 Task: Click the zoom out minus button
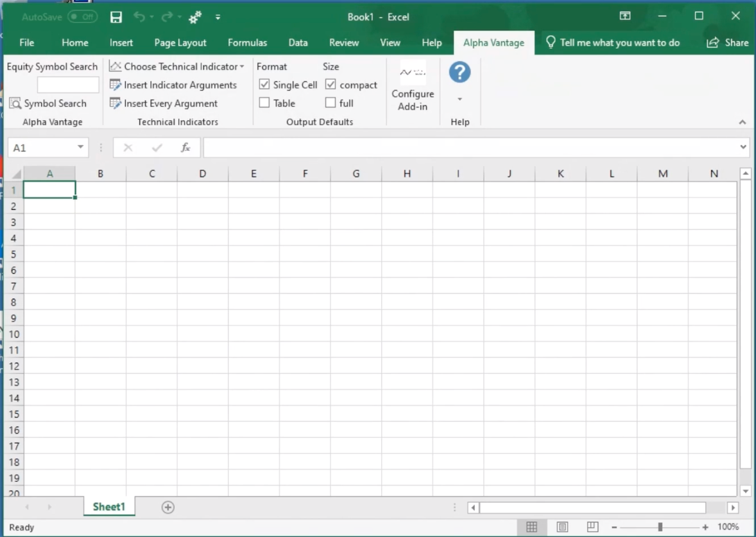point(614,527)
